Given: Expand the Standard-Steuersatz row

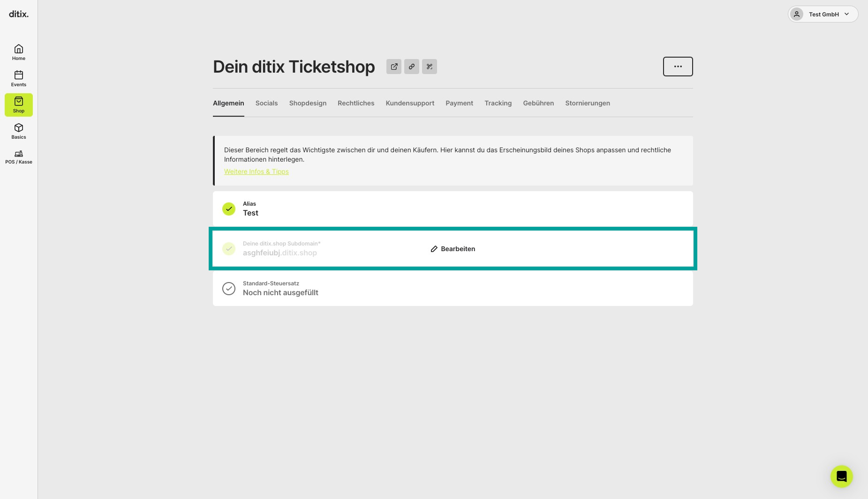Looking at the screenshot, I should point(453,289).
